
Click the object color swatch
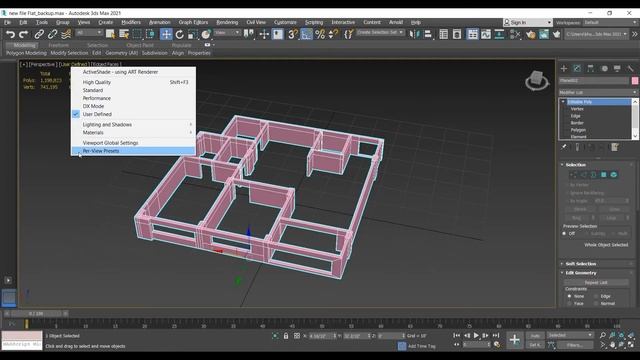635,81
